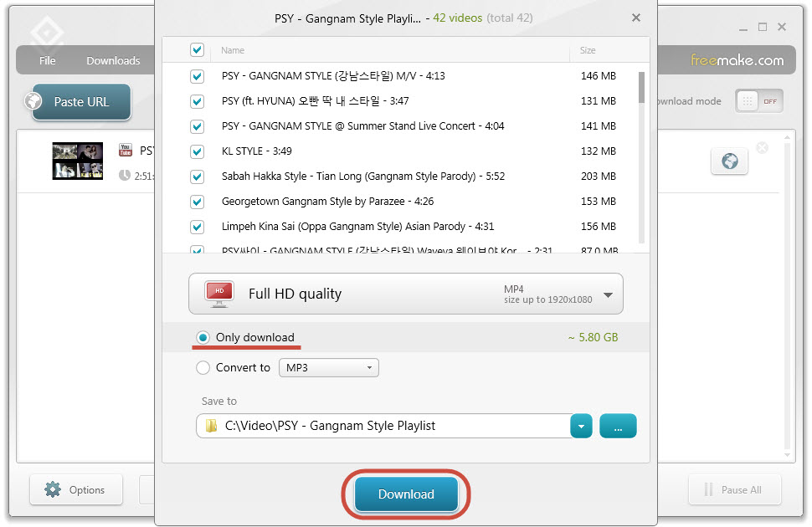The height and width of the screenshot is (527, 812).
Task: Select the Convert to radio option
Action: [203, 367]
